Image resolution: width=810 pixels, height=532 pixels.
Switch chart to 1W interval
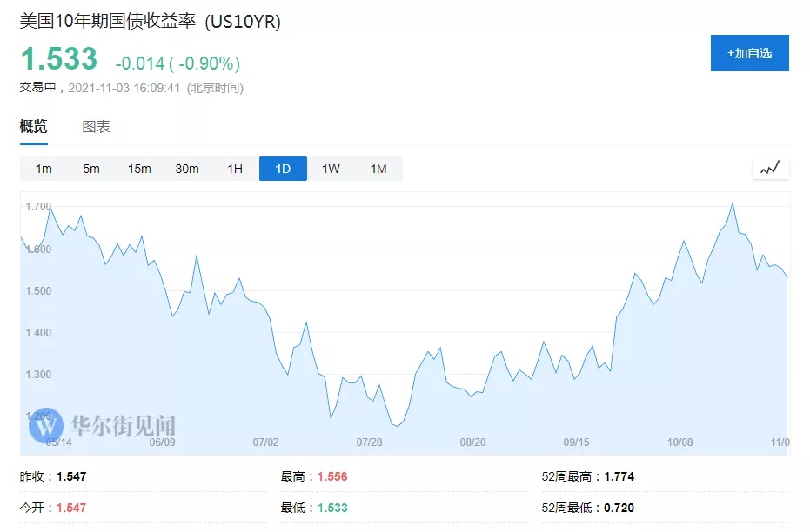click(331, 169)
